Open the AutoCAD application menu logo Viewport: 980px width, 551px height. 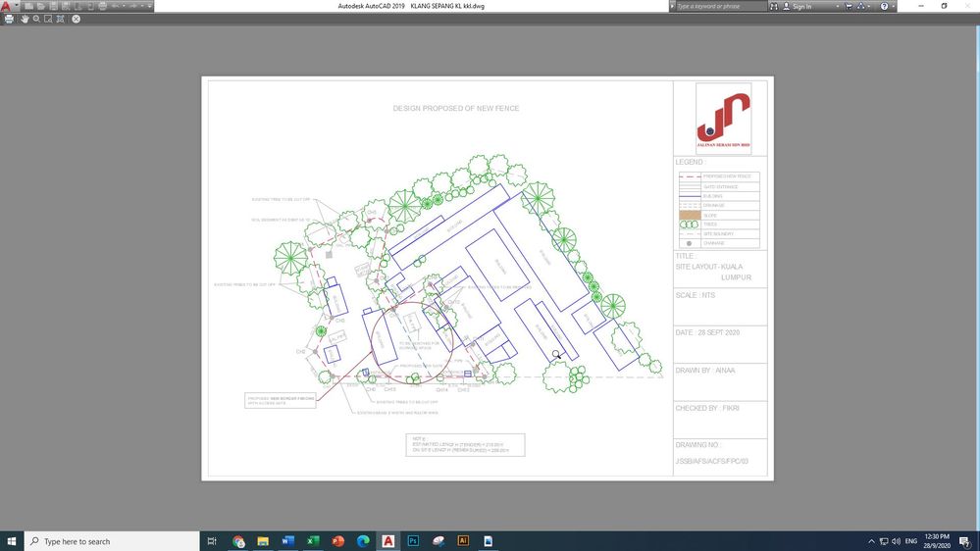click(6, 6)
